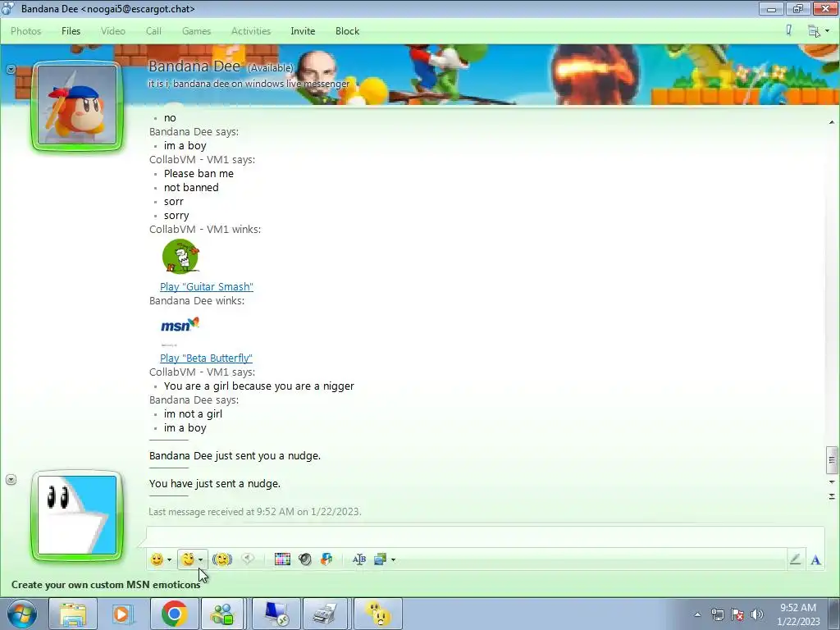Click the picture background icon in the input toolbar
The width and height of the screenshot is (840, 630).
click(381, 559)
